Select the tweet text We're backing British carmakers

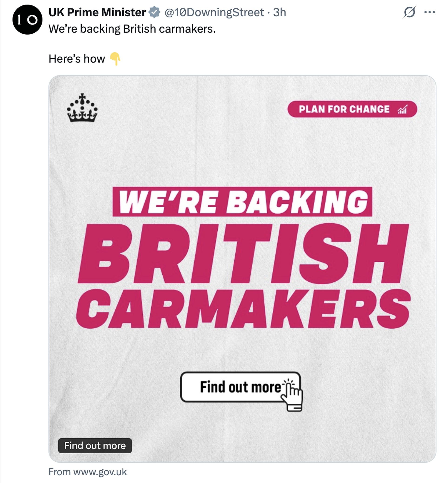(x=132, y=29)
